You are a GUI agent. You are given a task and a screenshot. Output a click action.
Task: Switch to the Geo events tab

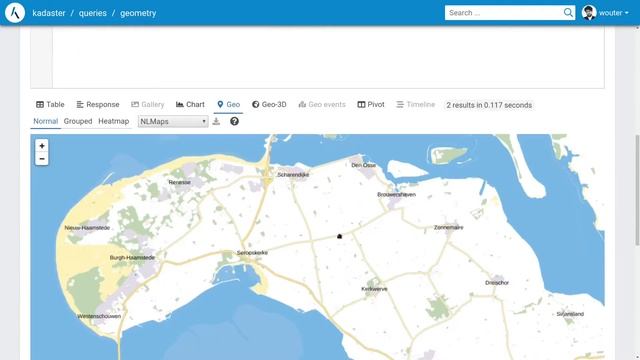point(322,104)
